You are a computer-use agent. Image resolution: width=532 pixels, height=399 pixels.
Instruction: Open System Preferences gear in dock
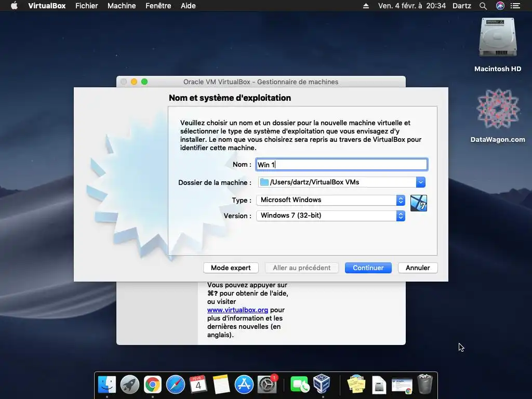point(267,384)
